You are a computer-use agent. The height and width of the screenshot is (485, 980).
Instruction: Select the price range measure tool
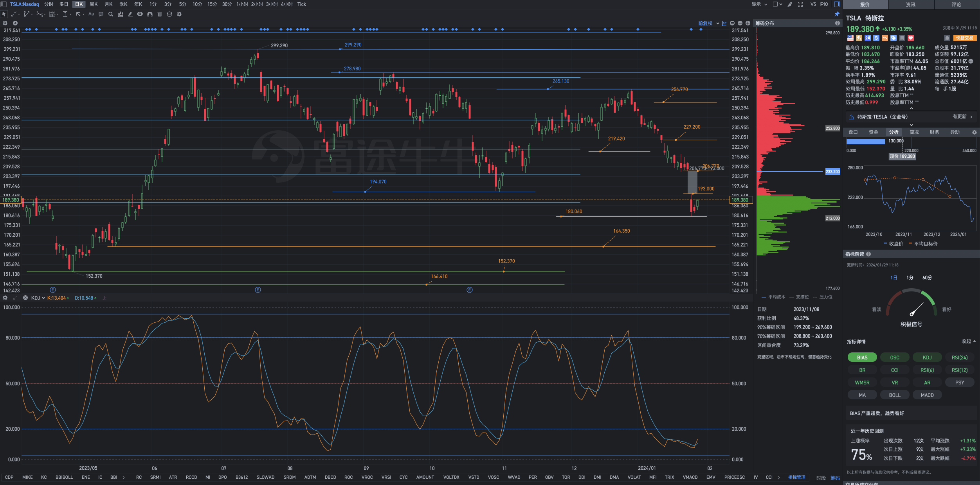point(65,14)
